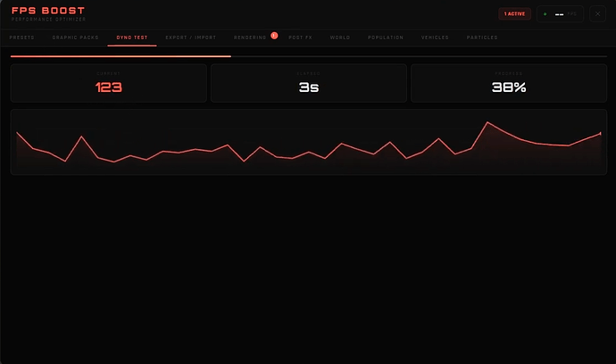Click the 1 Active badge
Screen dimensions: 616x364
click(514, 13)
